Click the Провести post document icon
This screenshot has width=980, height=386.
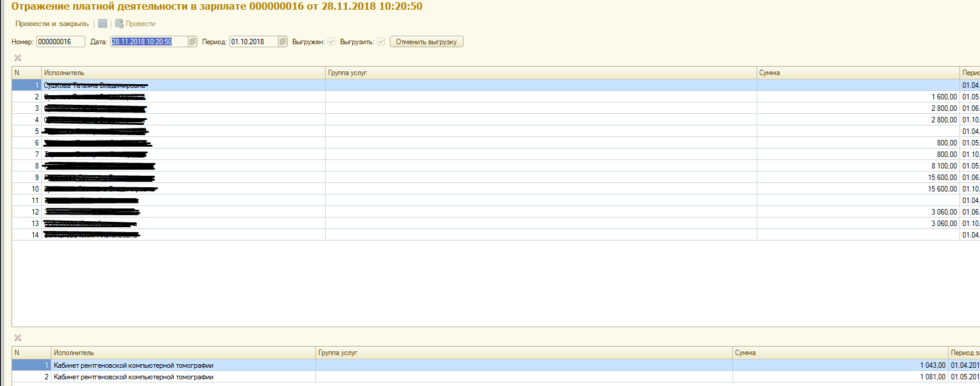[120, 24]
